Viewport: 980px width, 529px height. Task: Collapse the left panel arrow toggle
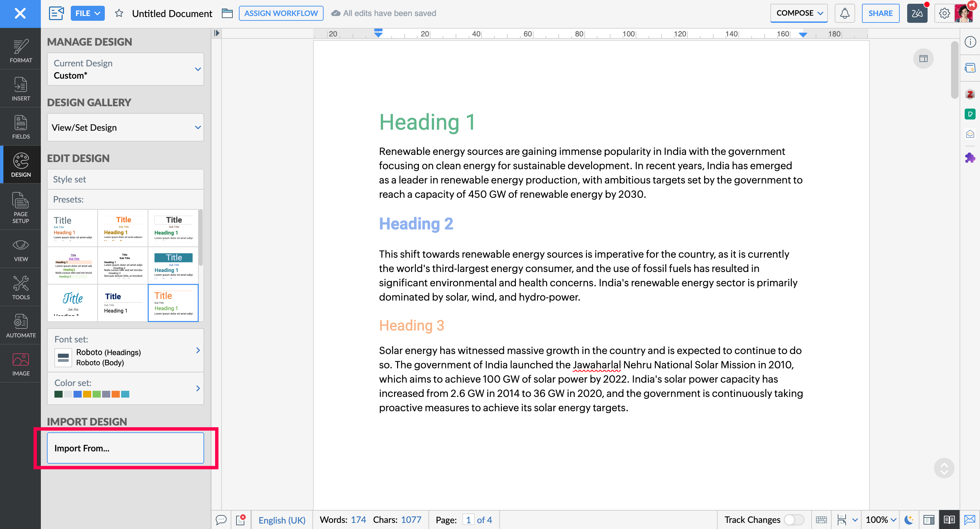coord(216,33)
